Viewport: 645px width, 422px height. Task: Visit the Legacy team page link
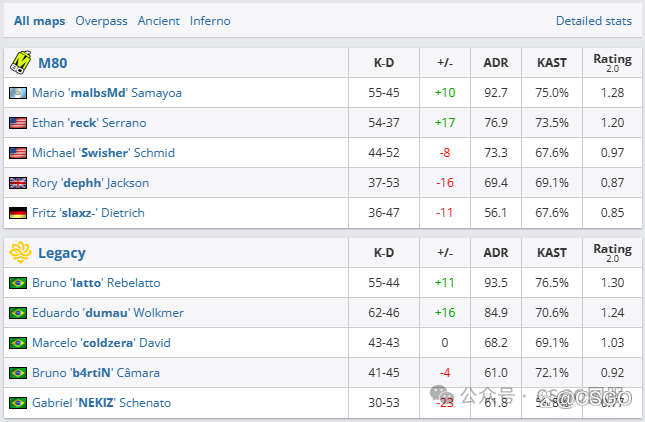pos(61,253)
